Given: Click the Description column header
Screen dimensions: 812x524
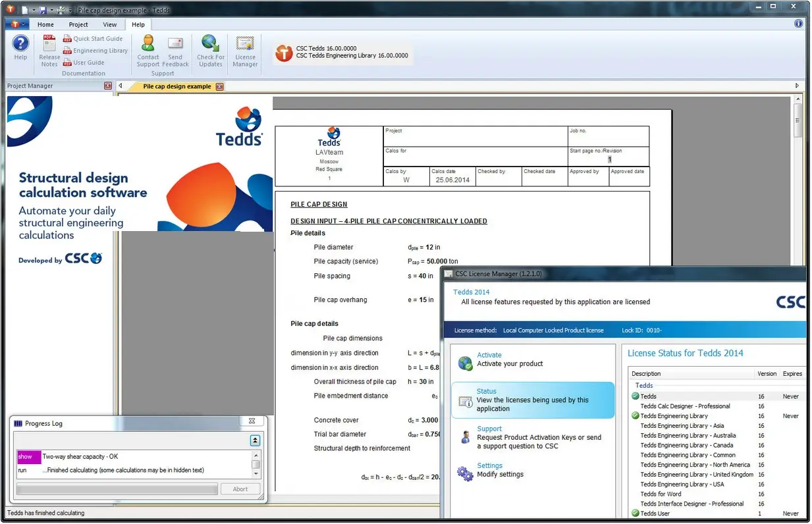Looking at the screenshot, I should click(691, 373).
